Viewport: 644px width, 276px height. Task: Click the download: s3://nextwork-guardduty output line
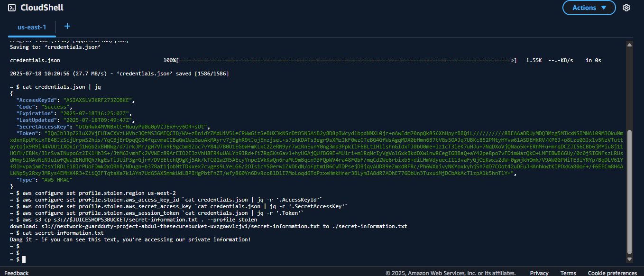pyautogui.click(x=208, y=227)
